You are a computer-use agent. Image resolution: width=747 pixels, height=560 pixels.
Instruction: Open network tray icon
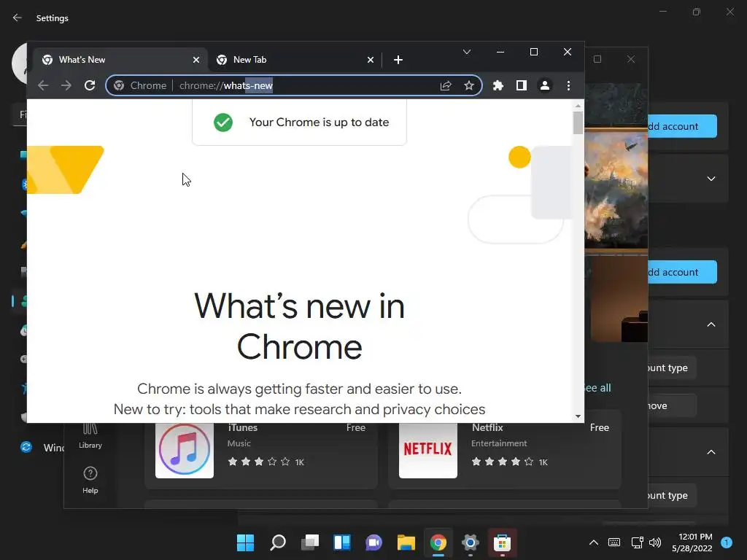[x=637, y=542]
